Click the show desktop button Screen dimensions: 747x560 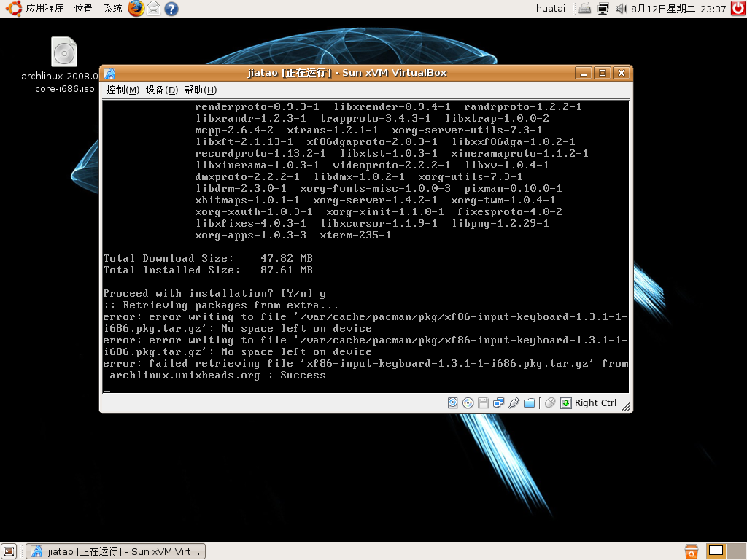[9, 551]
